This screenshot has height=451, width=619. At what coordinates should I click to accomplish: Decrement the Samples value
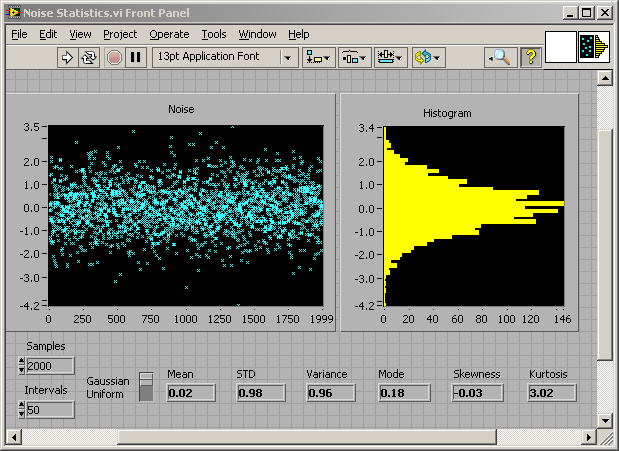click(22, 370)
